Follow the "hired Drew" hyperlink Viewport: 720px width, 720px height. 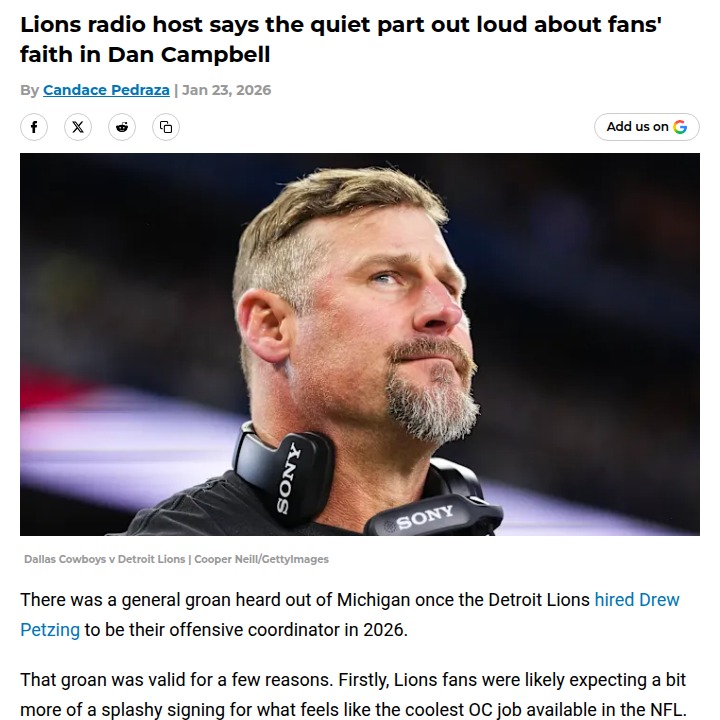point(637,600)
